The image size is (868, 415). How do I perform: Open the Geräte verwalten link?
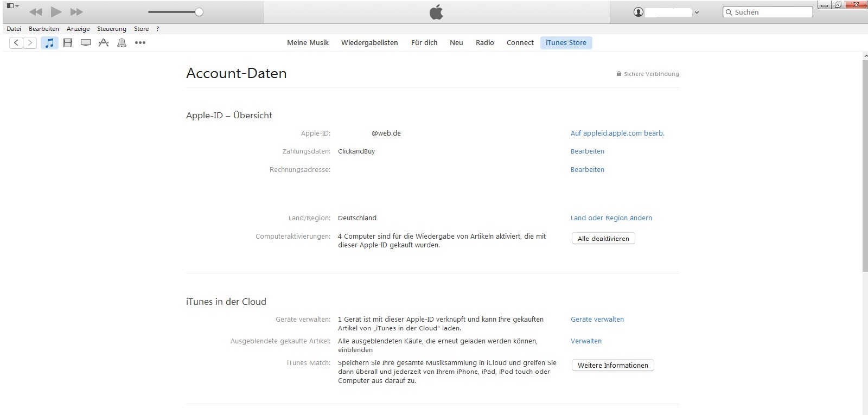(597, 320)
